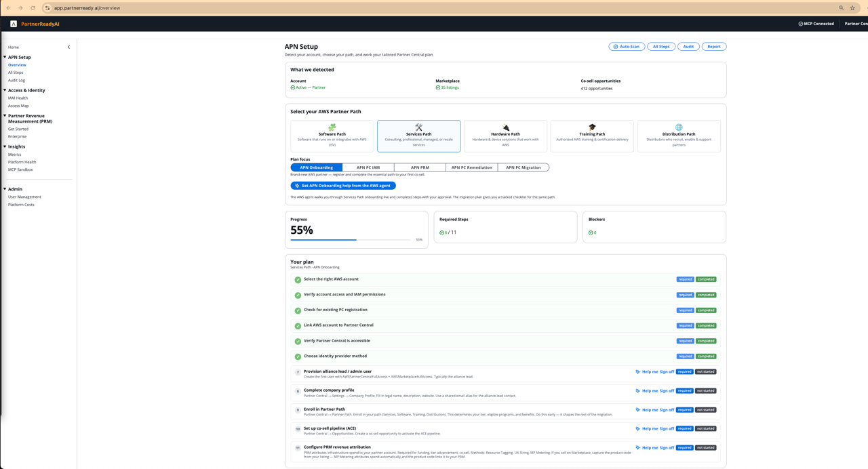Click step number 11 circle icon
Screen dimensions: 868x469
(298, 448)
